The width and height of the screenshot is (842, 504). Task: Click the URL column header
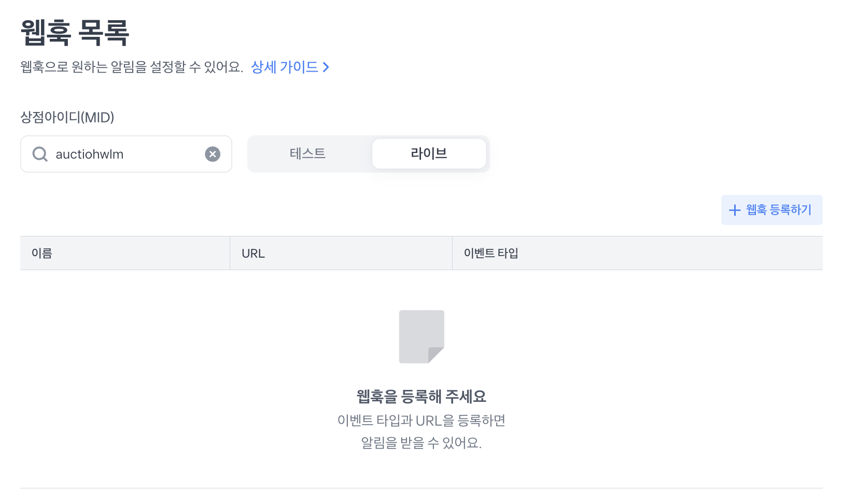pos(253,254)
